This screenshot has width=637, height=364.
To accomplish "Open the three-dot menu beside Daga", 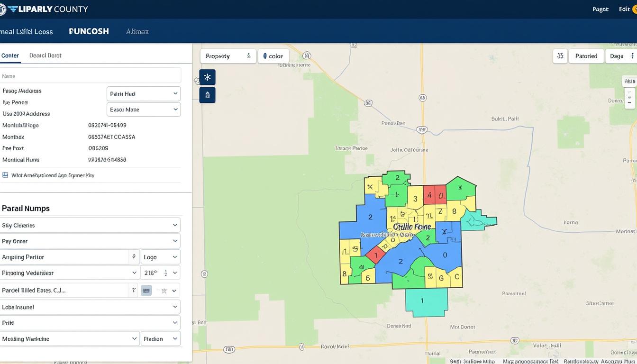I will click(x=634, y=55).
